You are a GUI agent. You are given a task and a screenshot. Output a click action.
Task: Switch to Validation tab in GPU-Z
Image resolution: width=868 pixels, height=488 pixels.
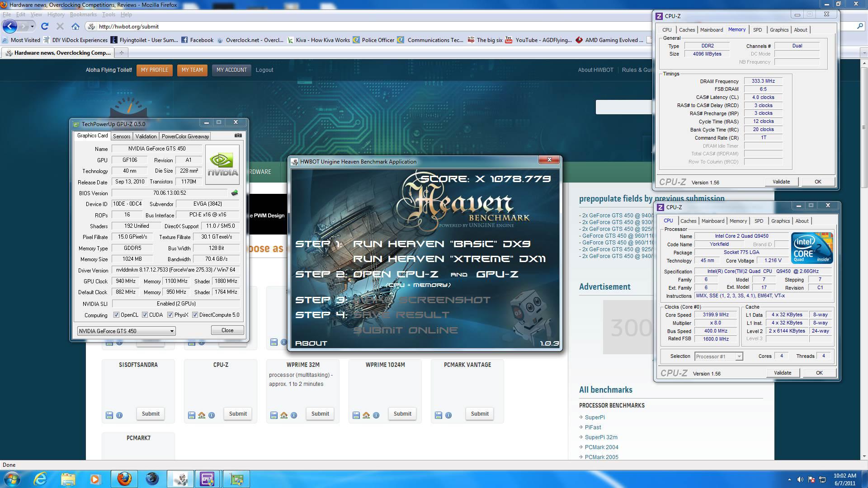point(146,136)
